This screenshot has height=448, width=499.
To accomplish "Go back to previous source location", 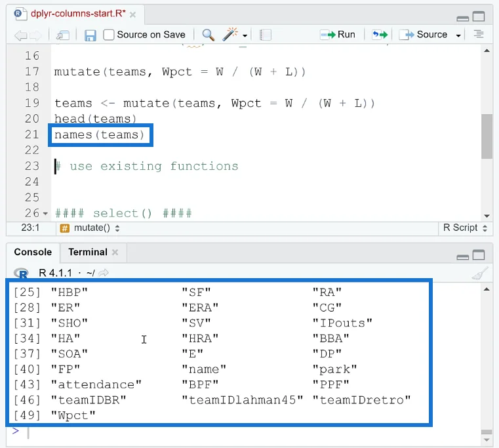I will [21, 35].
